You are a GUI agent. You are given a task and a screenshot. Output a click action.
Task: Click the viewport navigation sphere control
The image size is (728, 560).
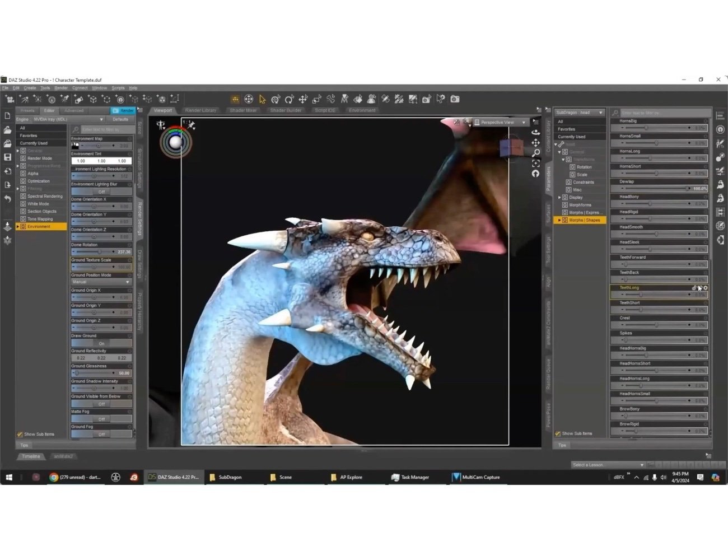(x=176, y=142)
